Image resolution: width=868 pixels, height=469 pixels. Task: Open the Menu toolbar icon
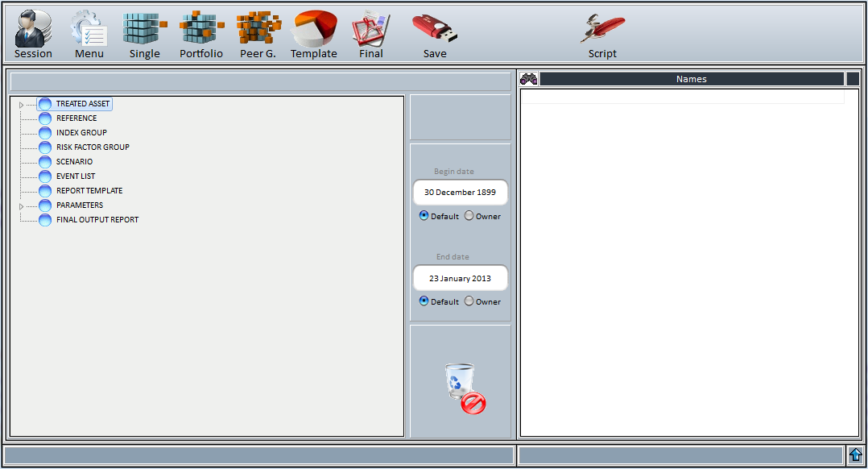tap(89, 29)
